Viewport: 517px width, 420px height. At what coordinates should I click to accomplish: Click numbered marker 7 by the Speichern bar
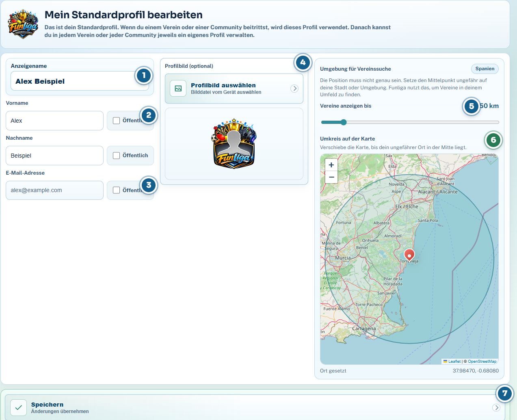click(505, 393)
